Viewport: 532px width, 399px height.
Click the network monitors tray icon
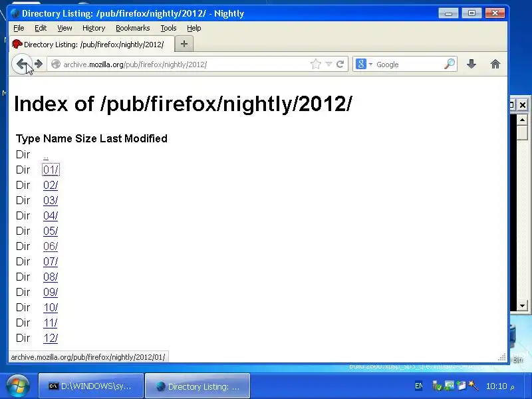point(450,386)
